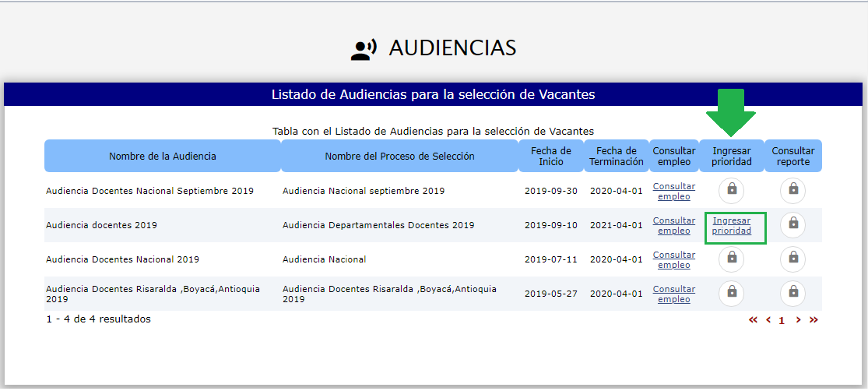Image resolution: width=868 pixels, height=391 pixels.
Task: Open Ingresar prioridad link for Audiencia docentes 2019
Action: pos(732,226)
